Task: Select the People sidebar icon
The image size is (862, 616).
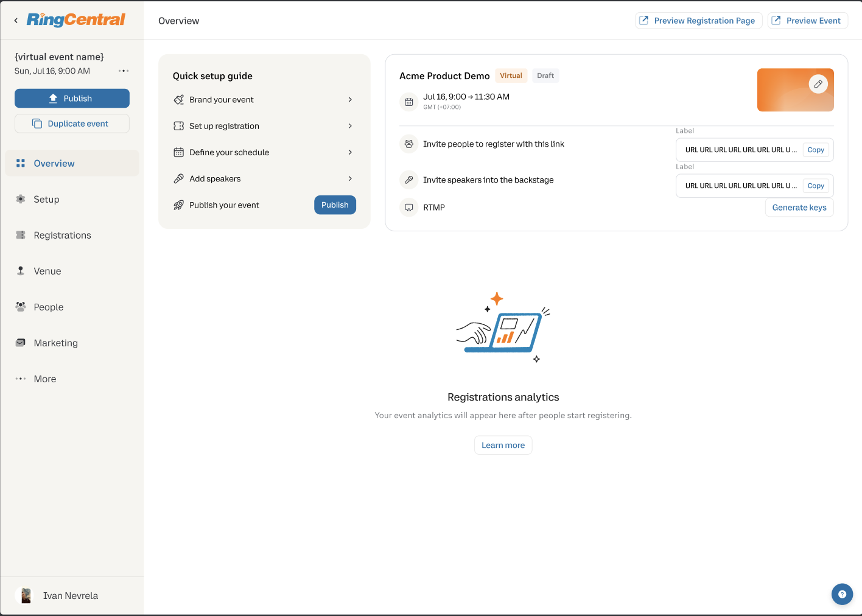Action: [21, 307]
